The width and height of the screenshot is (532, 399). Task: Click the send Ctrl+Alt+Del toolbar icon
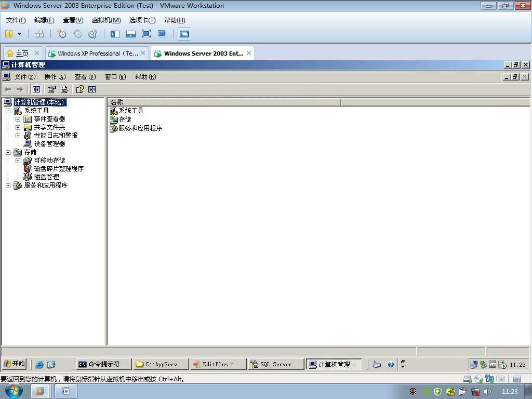click(x=39, y=34)
